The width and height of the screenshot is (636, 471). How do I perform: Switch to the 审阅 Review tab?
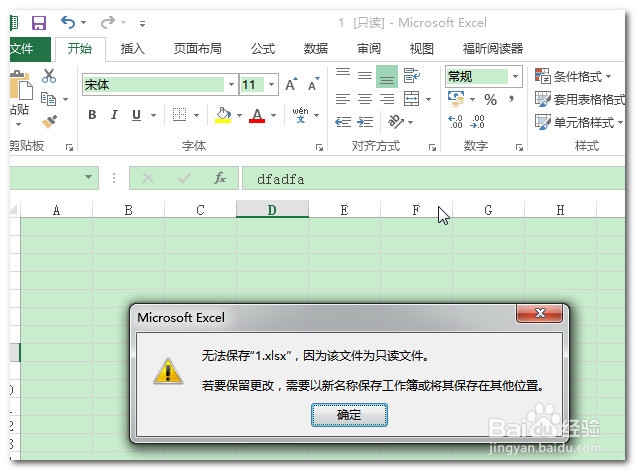[x=369, y=49]
